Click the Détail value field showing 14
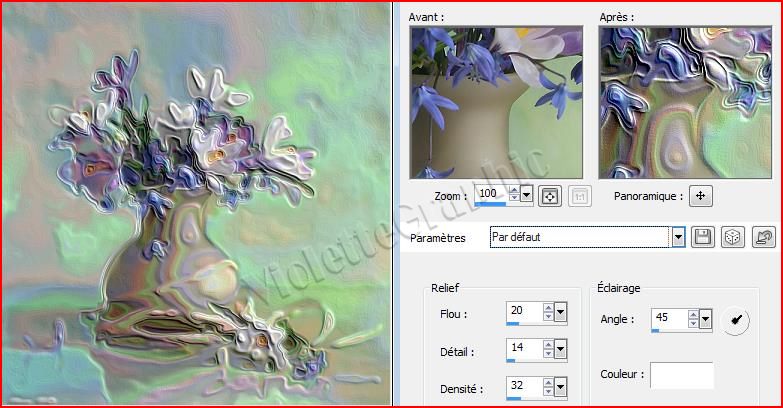Viewport: 783px width, 408px height. click(523, 350)
